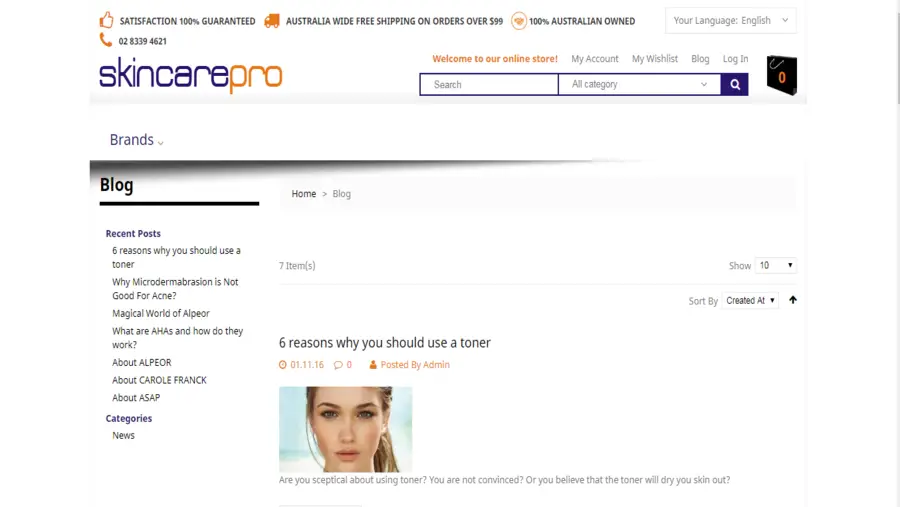Open the toner post face thumbnail
The height and width of the screenshot is (507, 900).
click(x=346, y=429)
